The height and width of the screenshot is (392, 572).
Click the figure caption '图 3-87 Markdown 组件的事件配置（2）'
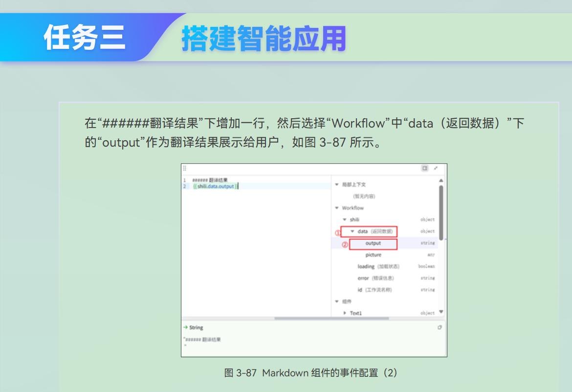pos(310,372)
